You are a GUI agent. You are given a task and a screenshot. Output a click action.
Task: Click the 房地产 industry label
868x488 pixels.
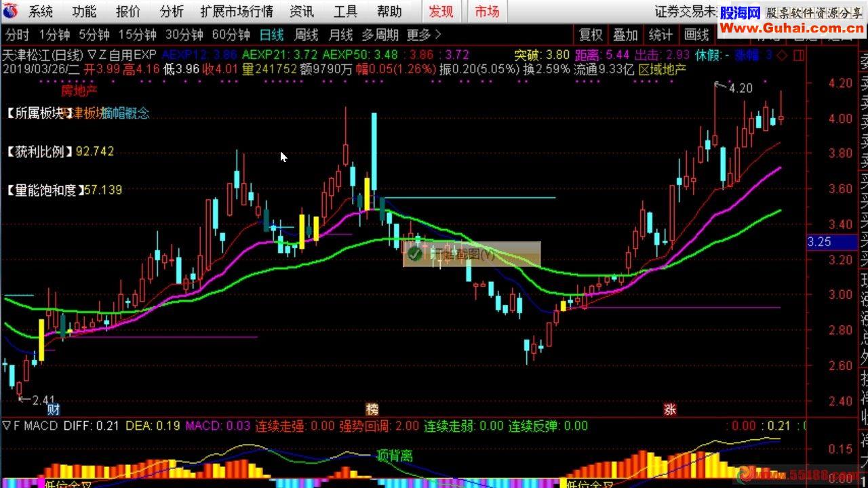point(79,91)
